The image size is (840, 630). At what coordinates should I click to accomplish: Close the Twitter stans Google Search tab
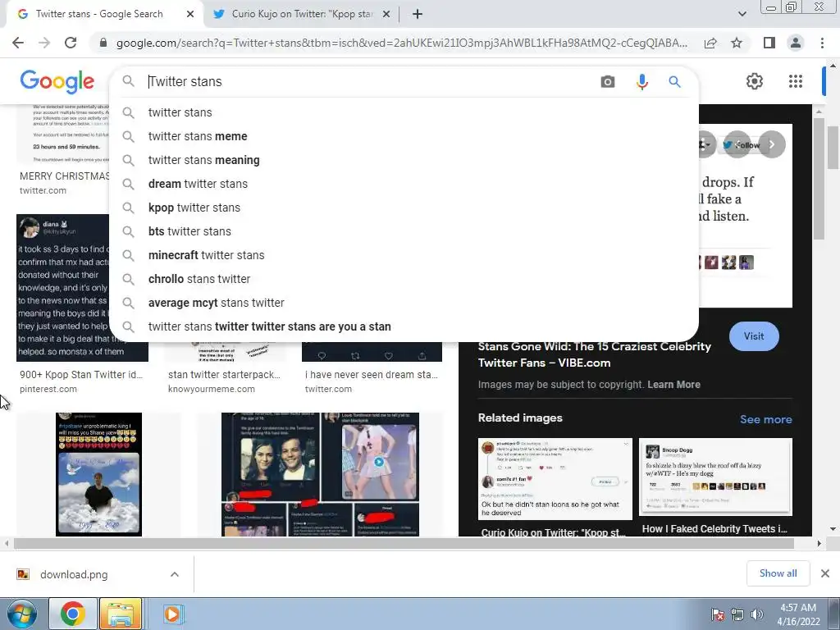pyautogui.click(x=190, y=14)
